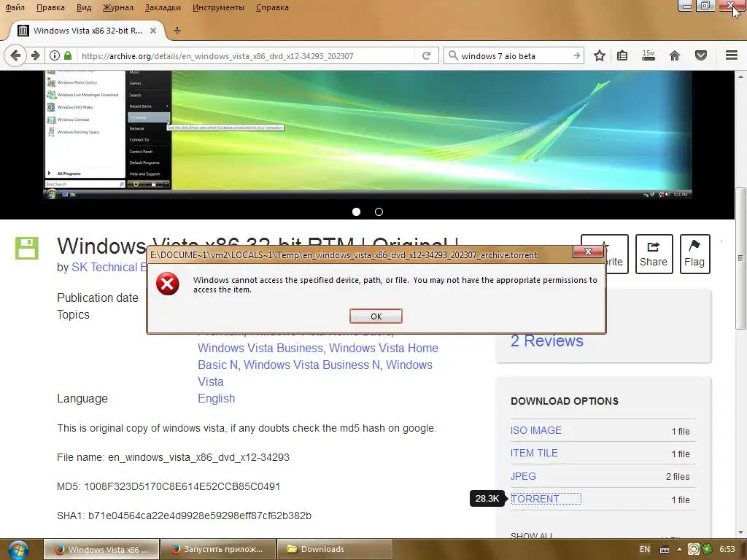The image size is (747, 560).
Task: Go back with the browser back arrow
Action: 15,55
